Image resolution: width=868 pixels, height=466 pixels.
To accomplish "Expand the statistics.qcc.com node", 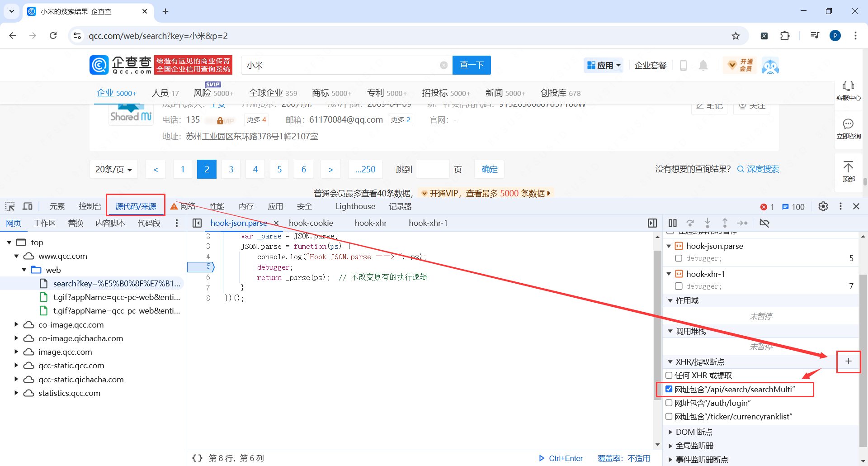I will coord(16,393).
